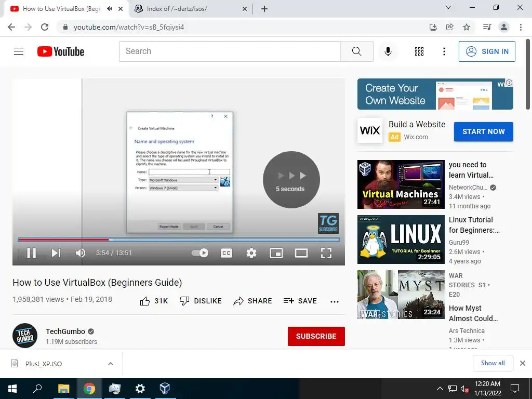The height and width of the screenshot is (399, 532).
Task: Subscribe to TechGumbo channel
Action: pos(316,336)
